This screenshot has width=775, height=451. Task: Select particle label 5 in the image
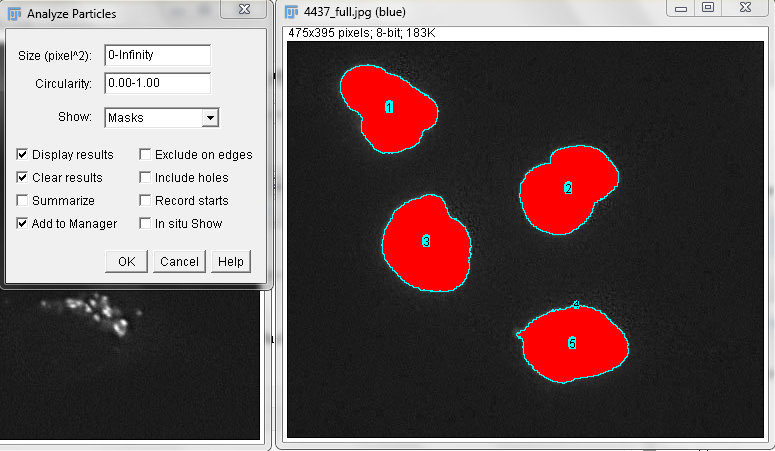point(572,343)
